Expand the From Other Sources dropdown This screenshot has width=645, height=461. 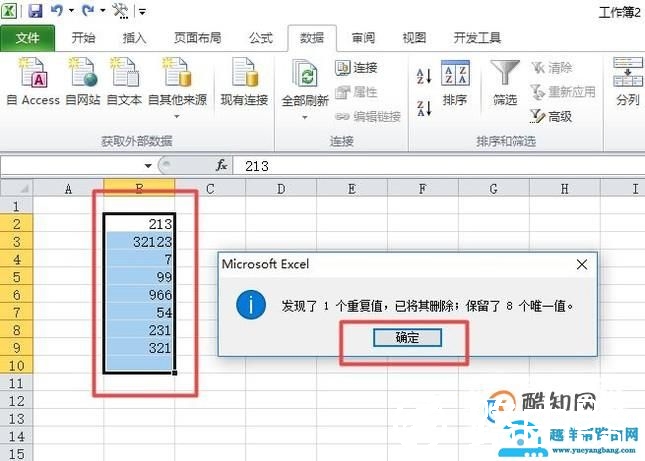point(177,113)
